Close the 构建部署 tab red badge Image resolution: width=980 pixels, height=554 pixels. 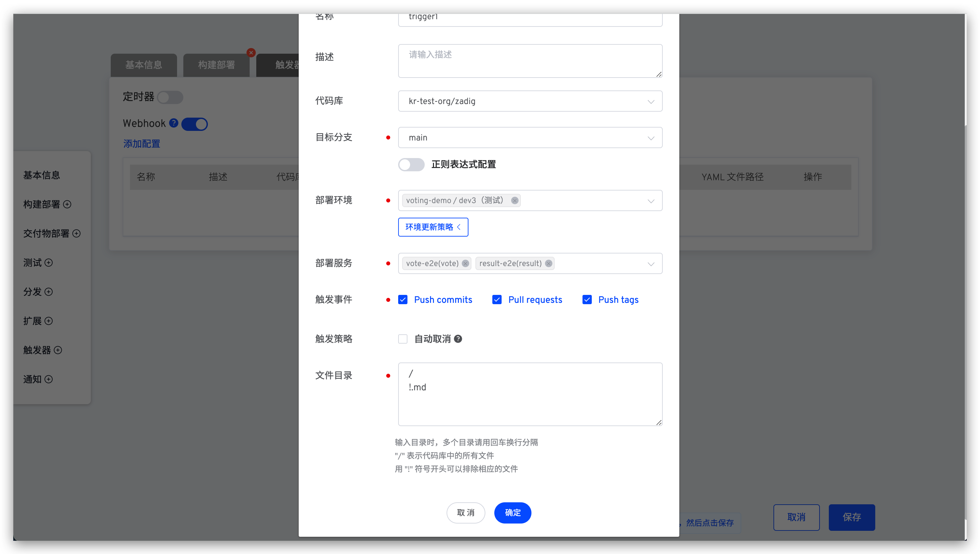pyautogui.click(x=251, y=52)
